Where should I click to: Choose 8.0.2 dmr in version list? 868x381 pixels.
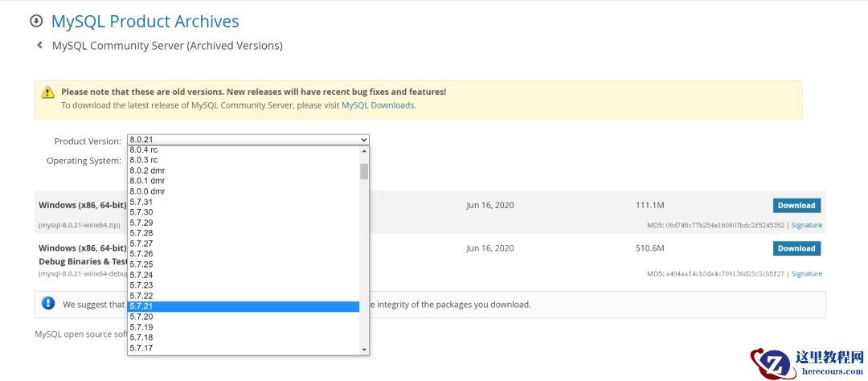[244, 170]
